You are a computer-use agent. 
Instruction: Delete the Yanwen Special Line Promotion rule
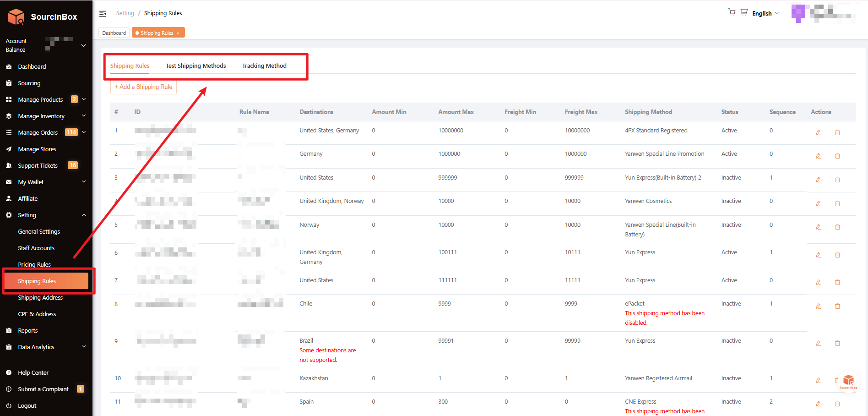tap(837, 156)
